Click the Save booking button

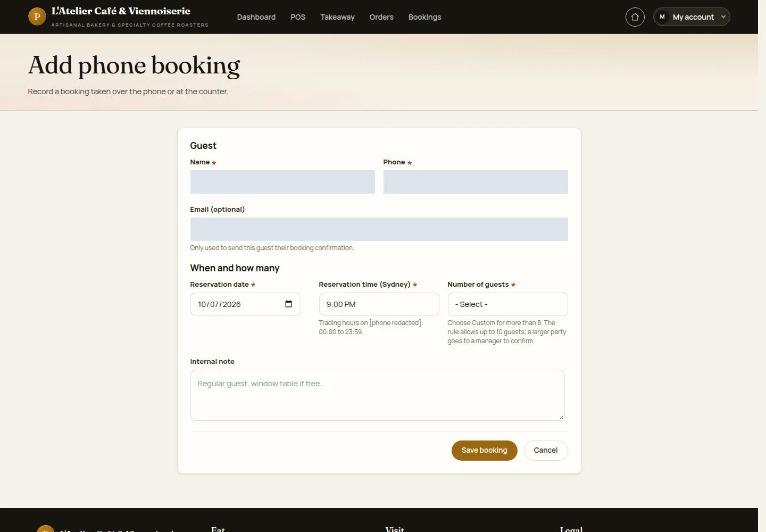click(x=484, y=451)
